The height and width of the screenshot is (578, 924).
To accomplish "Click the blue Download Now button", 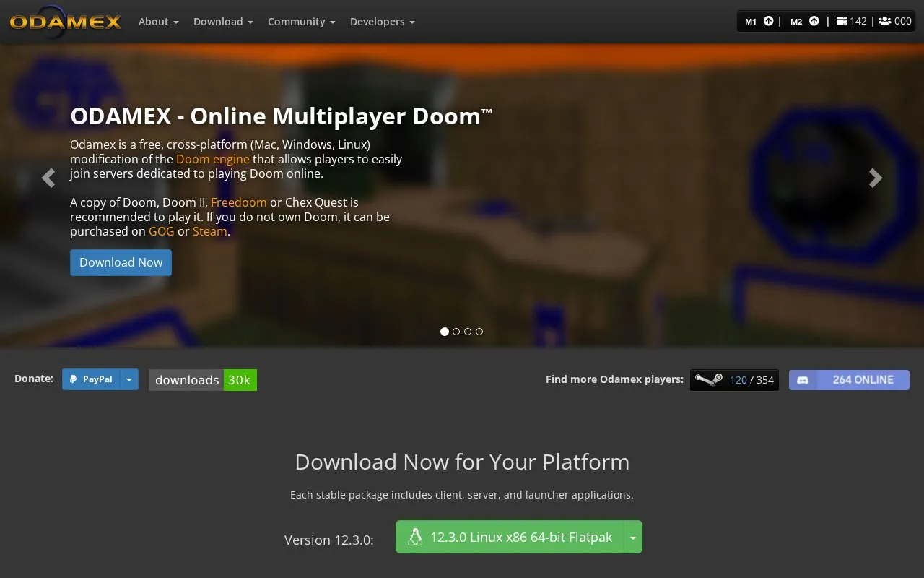I will [121, 262].
